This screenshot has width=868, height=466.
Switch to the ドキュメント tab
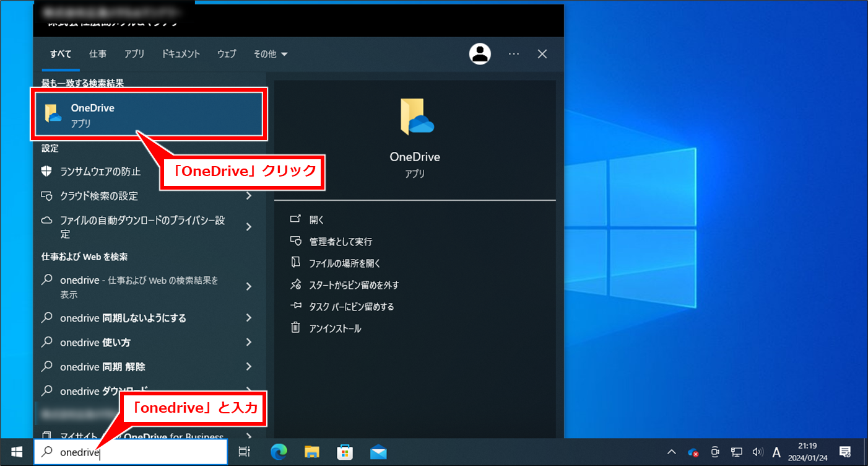tap(181, 54)
